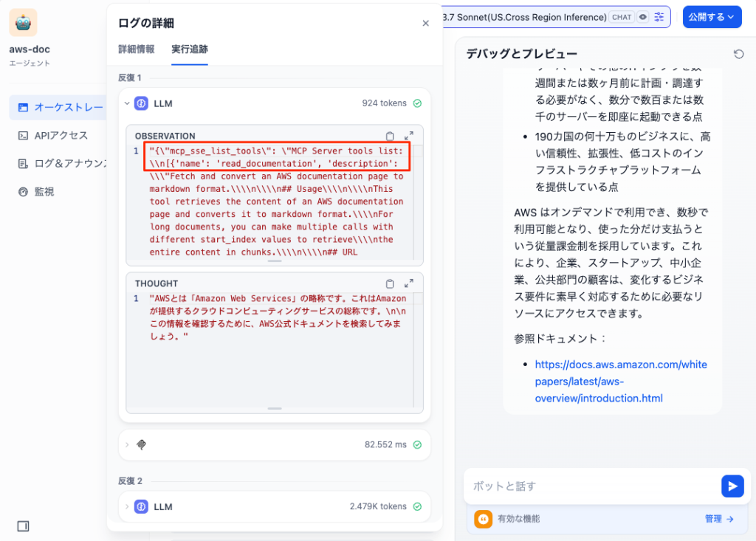Collapse the 反復 1 LLM step

(127, 103)
